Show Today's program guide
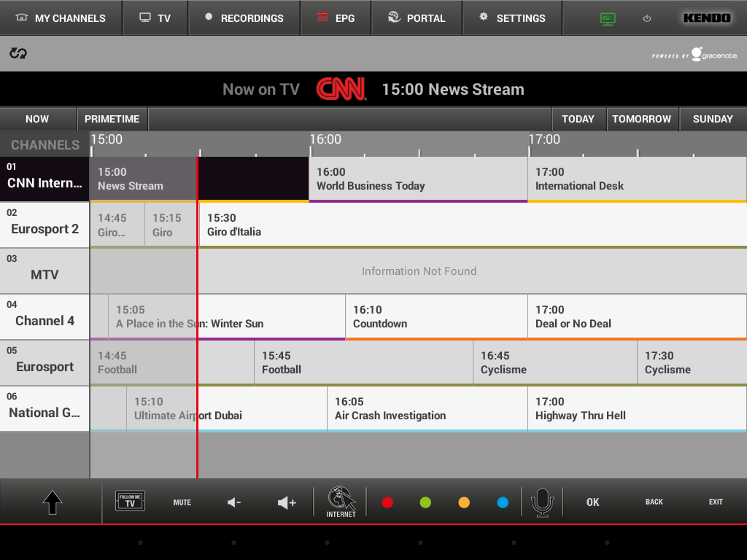Image resolution: width=747 pixels, height=560 pixels. coord(578,119)
